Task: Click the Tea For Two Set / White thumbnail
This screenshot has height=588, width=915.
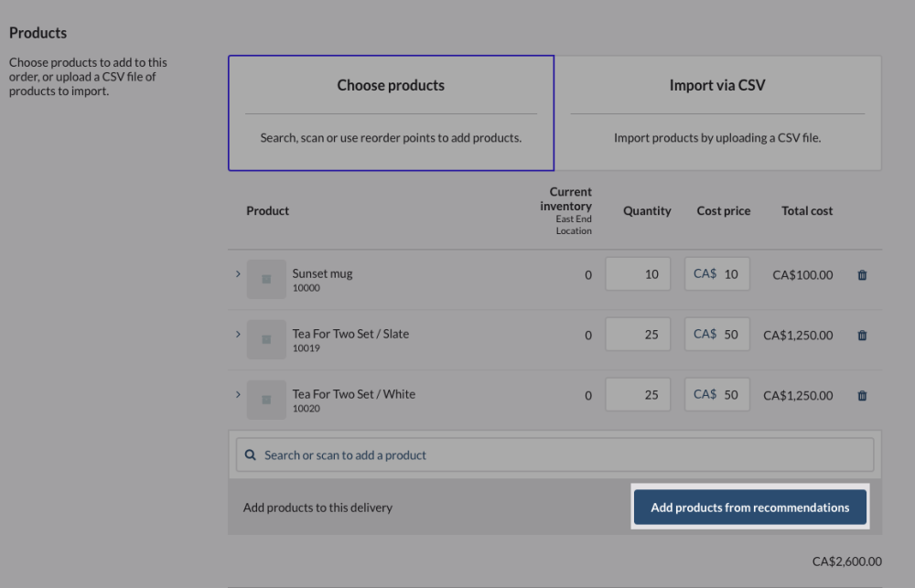Action: 266,400
